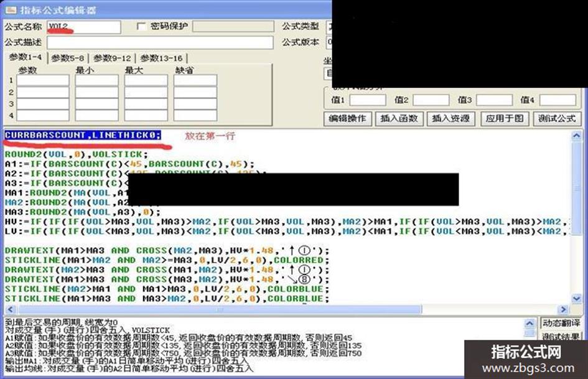Viewport: 588px width, 379px height.
Task: Click the 公式名称 input field
Action: pos(84,27)
